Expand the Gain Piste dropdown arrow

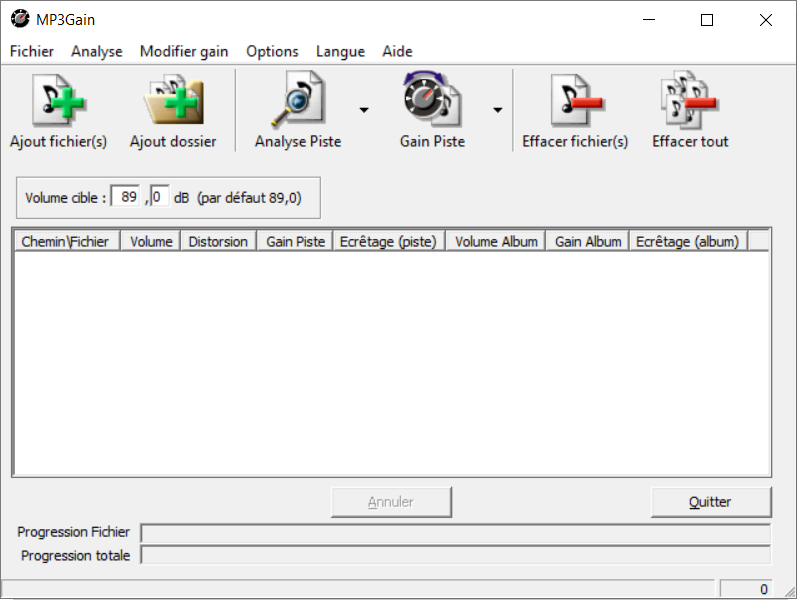pos(498,110)
